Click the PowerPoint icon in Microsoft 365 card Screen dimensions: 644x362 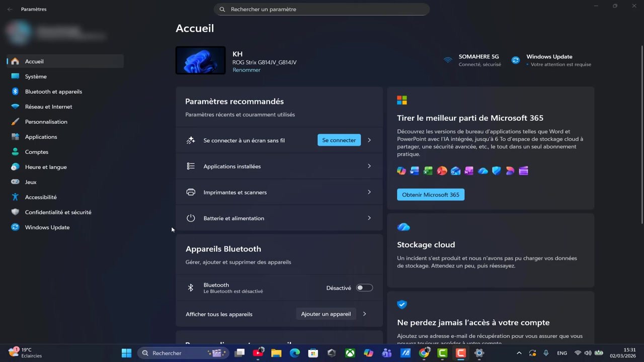[x=442, y=171]
